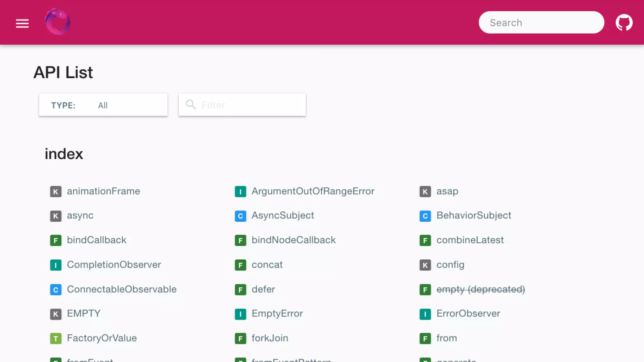The height and width of the screenshot is (362, 644).
Task: Expand the TYPE: All dropdown
Action: tap(103, 105)
